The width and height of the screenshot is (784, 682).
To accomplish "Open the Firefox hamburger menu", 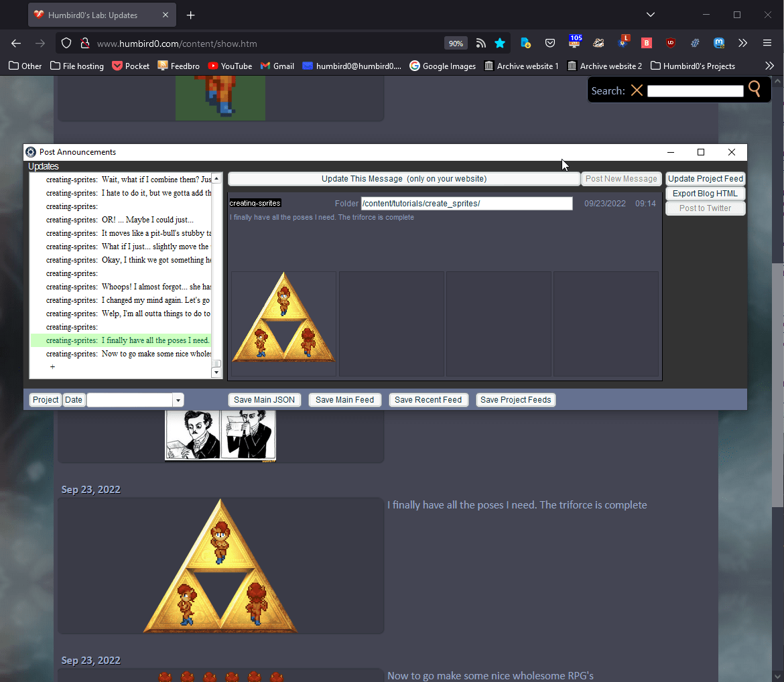I will (x=767, y=44).
